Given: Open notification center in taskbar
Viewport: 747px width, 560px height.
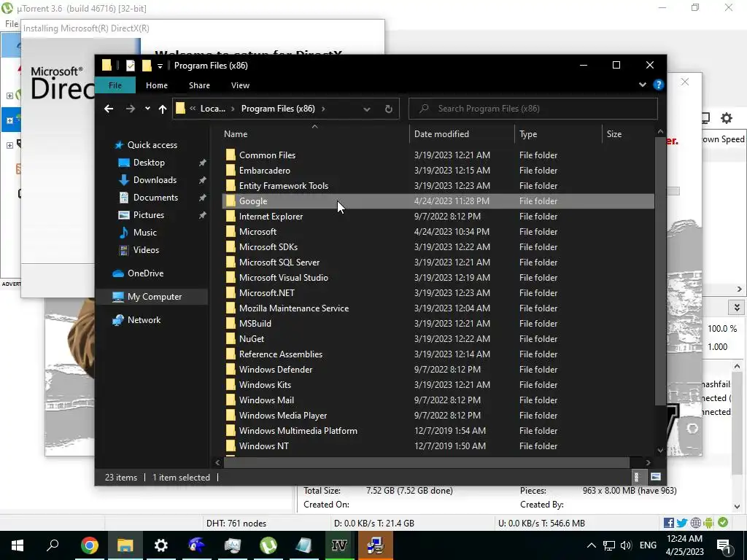Looking at the screenshot, I should click(724, 545).
